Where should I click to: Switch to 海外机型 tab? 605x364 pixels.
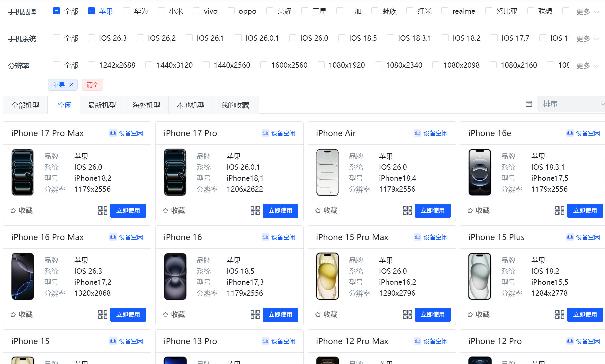point(146,105)
